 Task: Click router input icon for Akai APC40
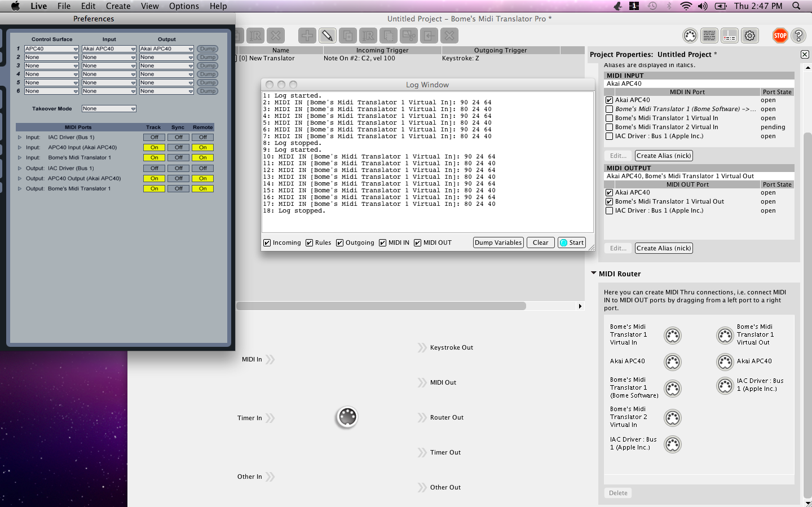[x=673, y=361]
